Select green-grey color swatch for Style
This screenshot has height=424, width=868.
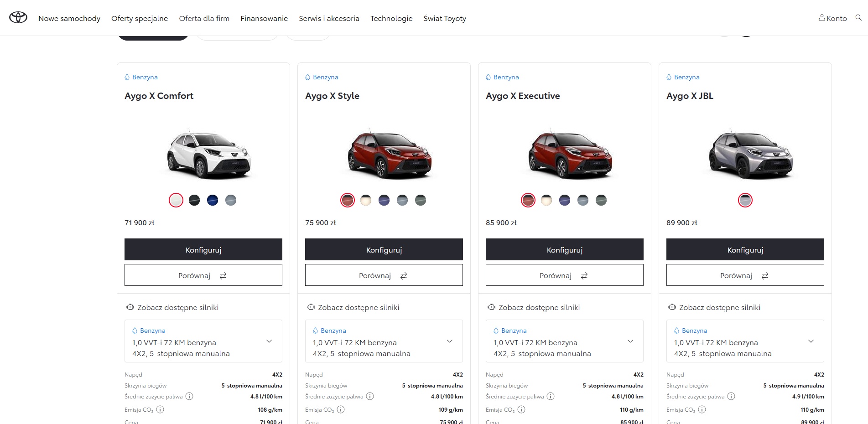pyautogui.click(x=421, y=200)
